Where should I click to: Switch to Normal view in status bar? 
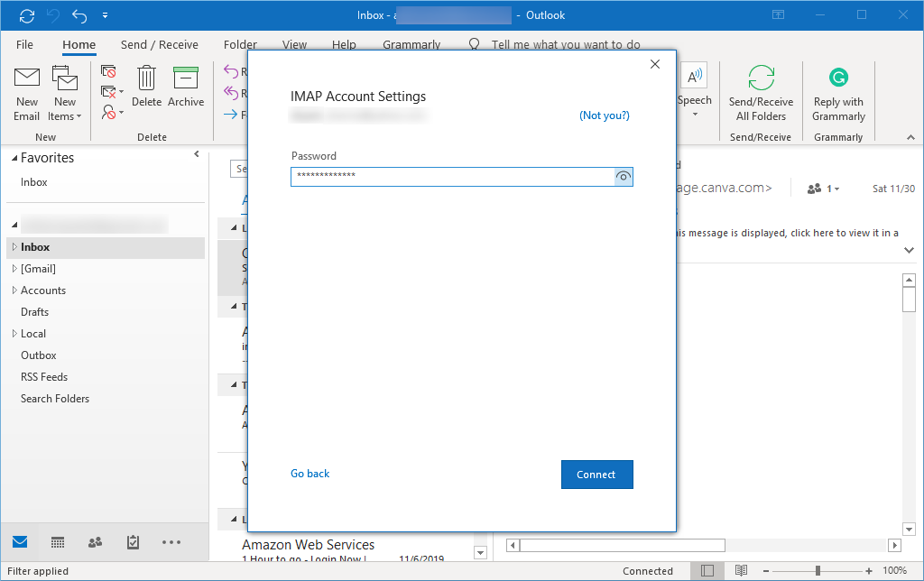[707, 570]
